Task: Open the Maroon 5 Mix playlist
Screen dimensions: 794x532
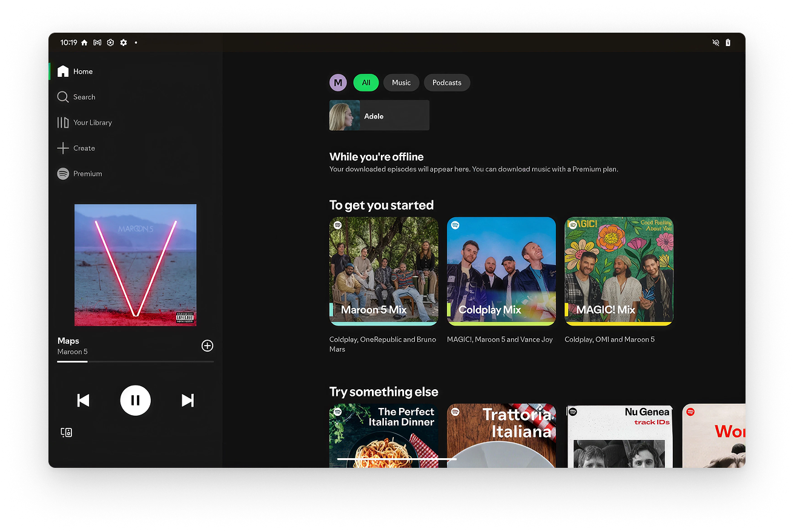Action: [384, 272]
